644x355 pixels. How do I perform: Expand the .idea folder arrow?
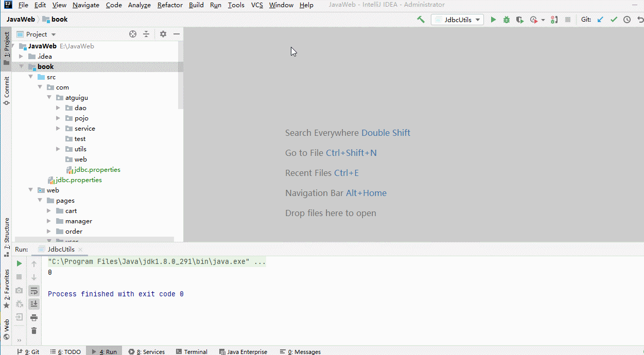tap(21, 57)
